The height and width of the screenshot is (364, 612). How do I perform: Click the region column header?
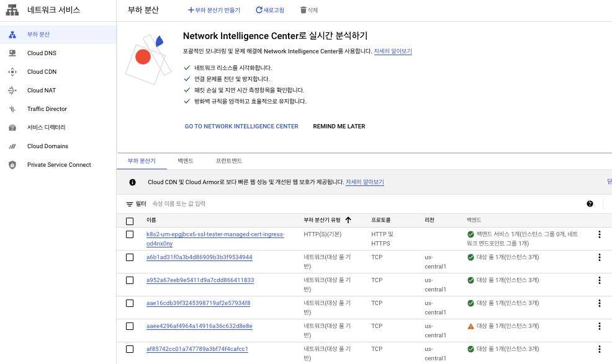430,220
